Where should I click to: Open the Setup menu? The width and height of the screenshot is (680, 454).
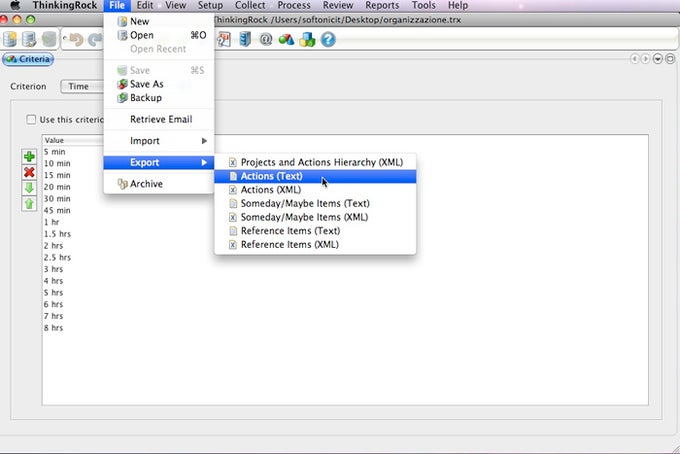click(210, 5)
